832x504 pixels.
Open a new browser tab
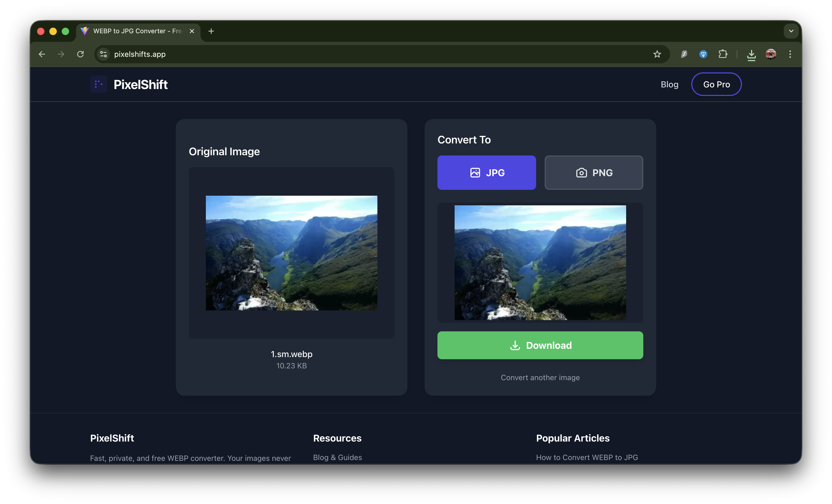211,31
